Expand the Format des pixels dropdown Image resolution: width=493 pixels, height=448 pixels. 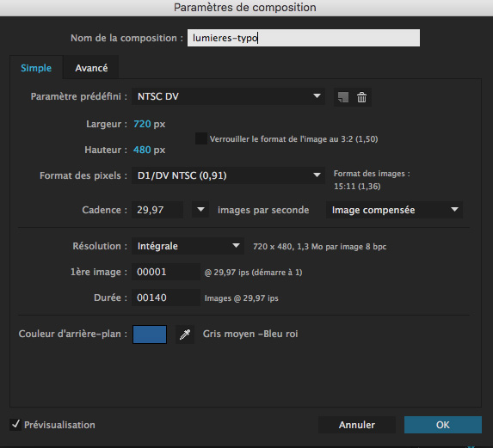pos(228,175)
